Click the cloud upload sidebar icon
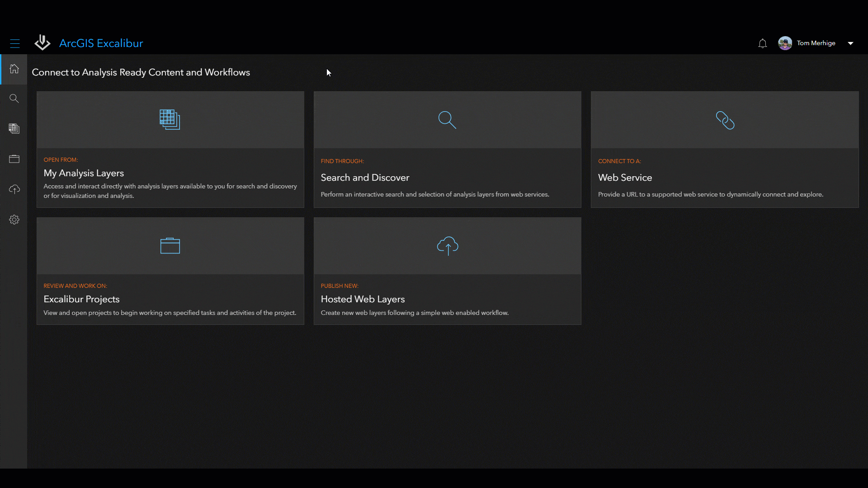This screenshot has height=488, width=868. click(14, 189)
